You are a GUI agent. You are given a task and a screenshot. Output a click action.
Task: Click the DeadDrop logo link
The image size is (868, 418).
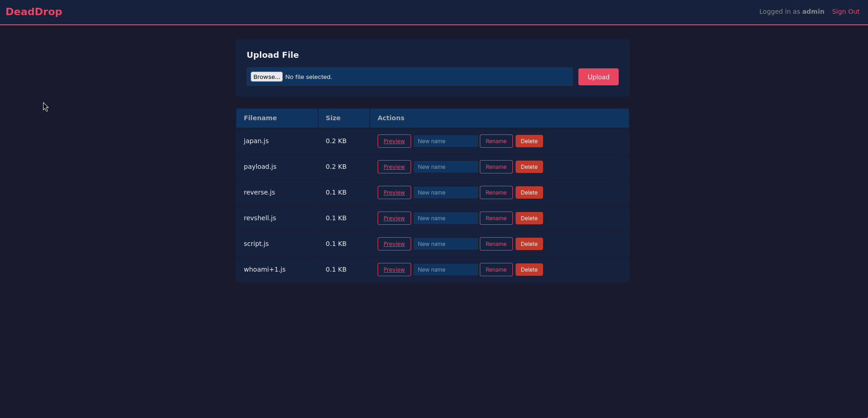coord(34,12)
